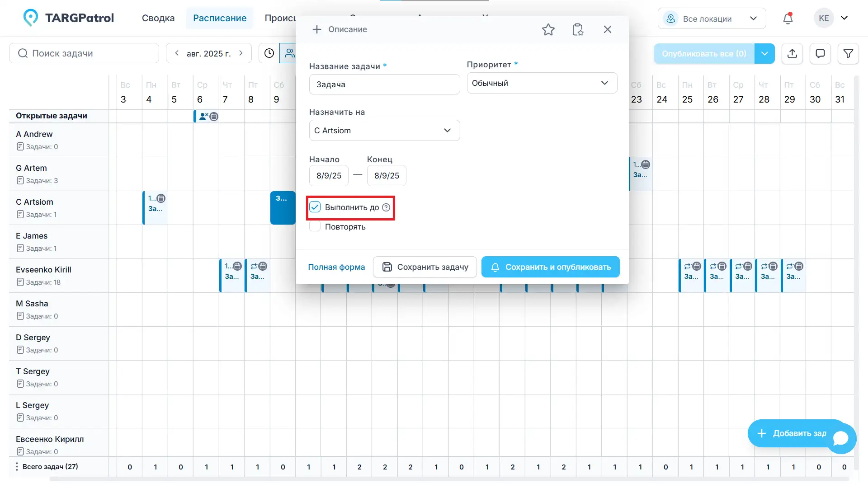
Task: Click the help icon next to Выполнить до
Action: (x=386, y=207)
